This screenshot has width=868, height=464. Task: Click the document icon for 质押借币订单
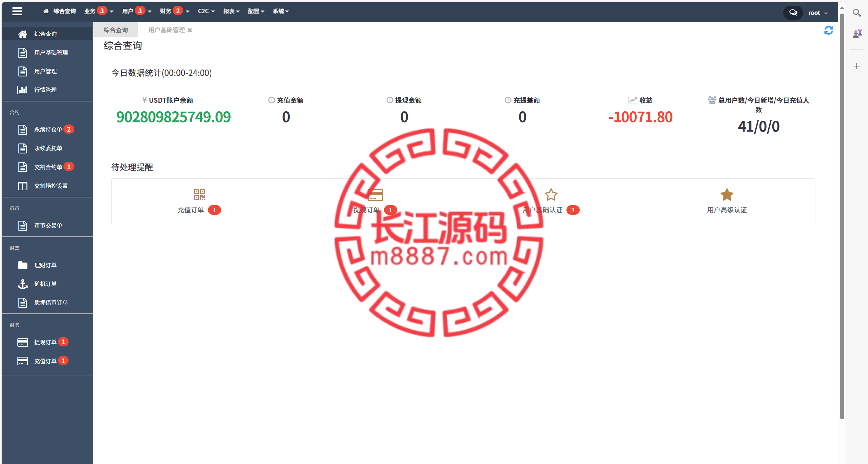(22, 303)
